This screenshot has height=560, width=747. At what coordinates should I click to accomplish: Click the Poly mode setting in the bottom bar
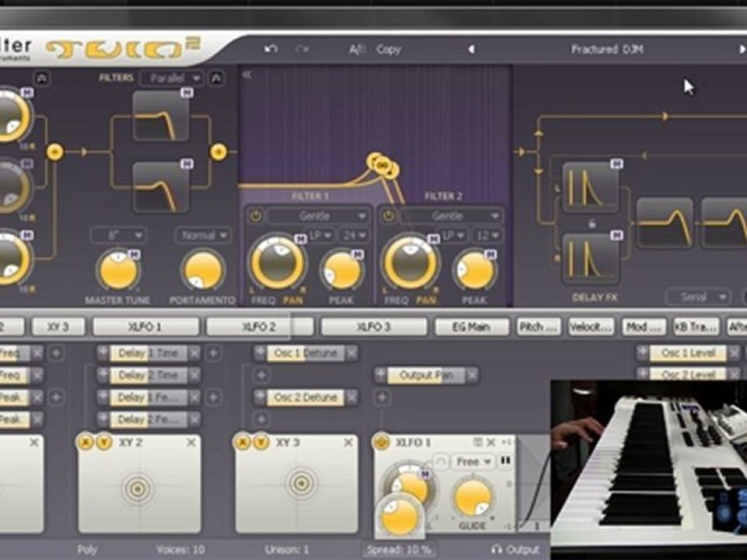[x=87, y=550]
